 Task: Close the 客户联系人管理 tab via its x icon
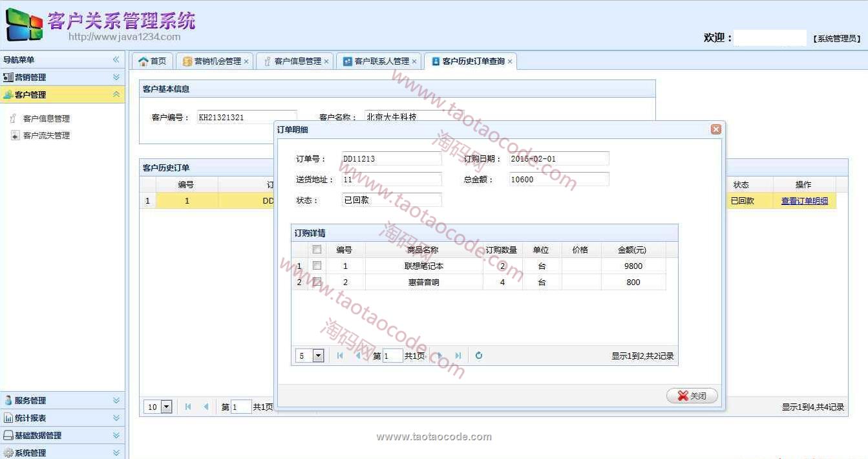[414, 61]
